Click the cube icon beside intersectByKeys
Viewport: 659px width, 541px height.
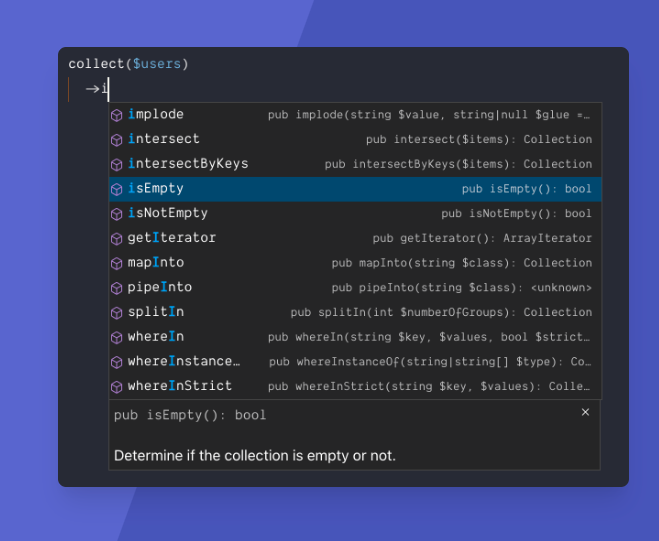[116, 164]
